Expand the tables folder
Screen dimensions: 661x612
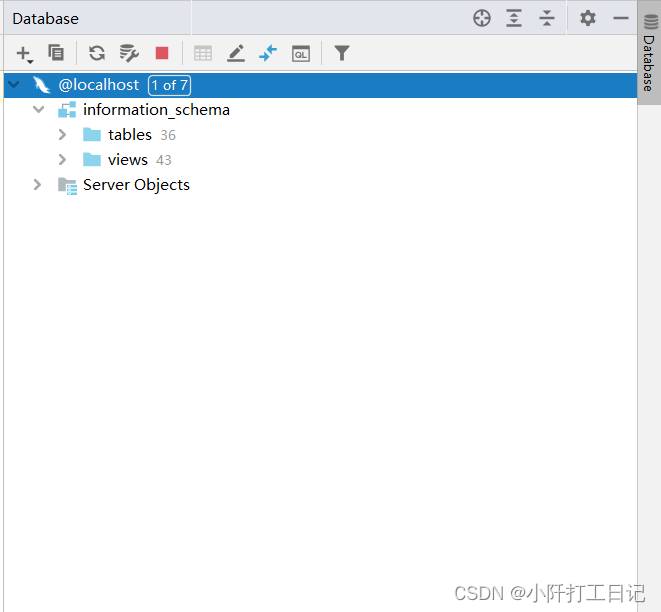click(62, 135)
